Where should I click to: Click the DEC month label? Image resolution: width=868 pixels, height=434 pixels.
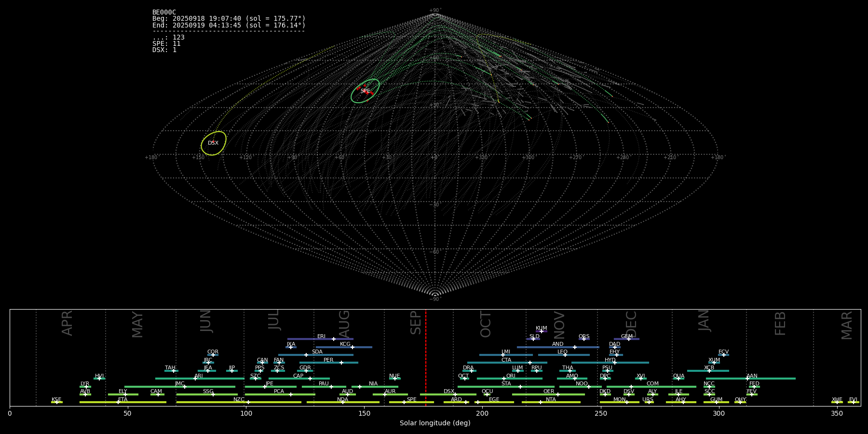coord(631,324)
